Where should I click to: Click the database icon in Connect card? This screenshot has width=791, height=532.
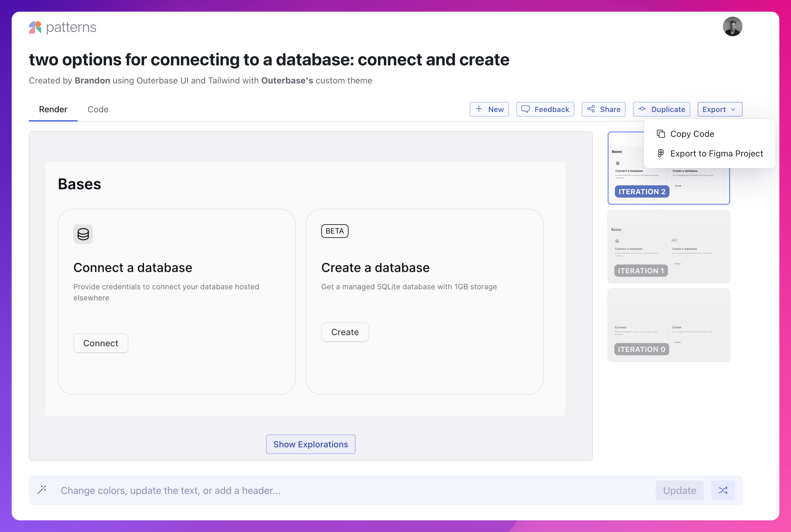click(x=83, y=234)
